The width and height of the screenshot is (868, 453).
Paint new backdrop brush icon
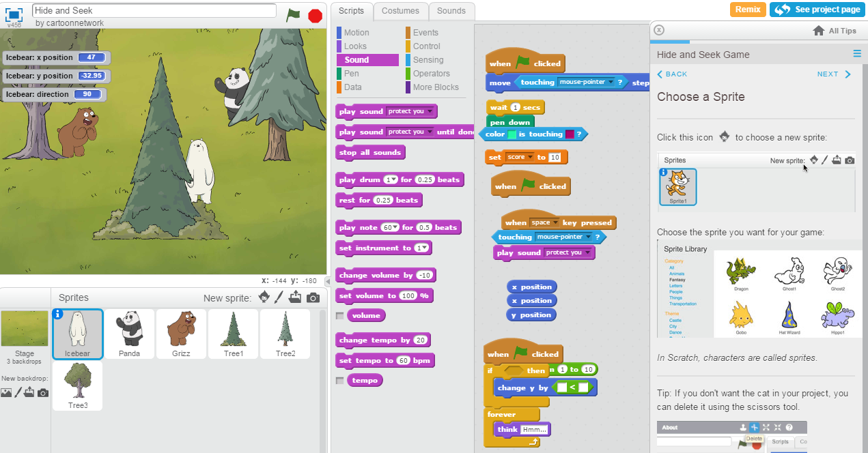tap(18, 392)
